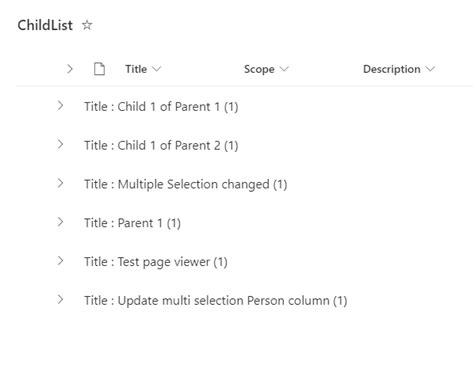Click the Title column header text
This screenshot has width=474, height=376.
pos(136,69)
